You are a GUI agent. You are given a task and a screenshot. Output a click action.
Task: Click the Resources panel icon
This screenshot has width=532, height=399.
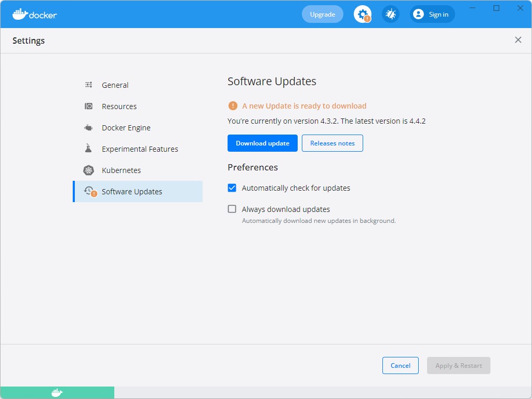pos(88,106)
